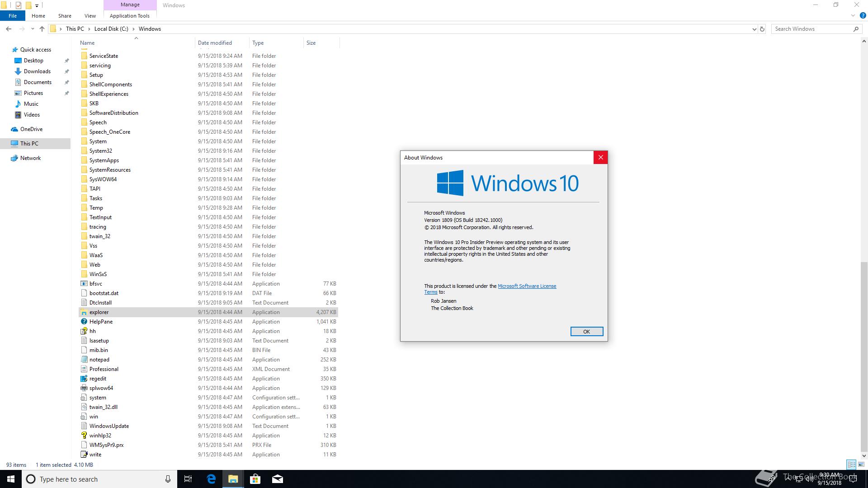This screenshot has height=488, width=868.
Task: Open the Action Center notification icon
Action: (853, 479)
